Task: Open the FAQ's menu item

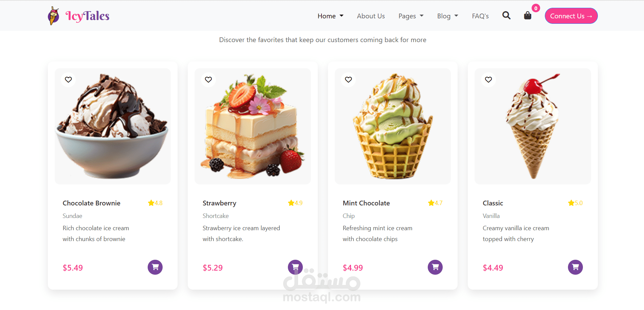Action: click(x=480, y=16)
